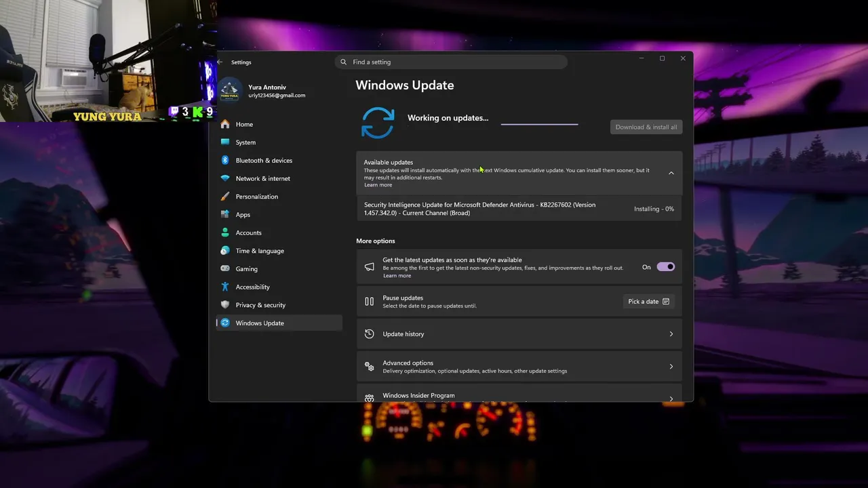Click the Yura Antoniv profile avatar

tap(230, 91)
